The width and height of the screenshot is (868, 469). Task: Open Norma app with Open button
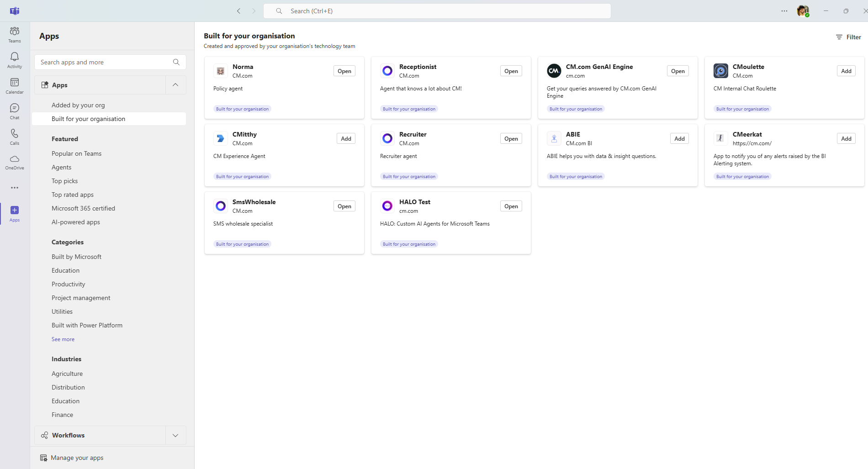click(x=344, y=71)
